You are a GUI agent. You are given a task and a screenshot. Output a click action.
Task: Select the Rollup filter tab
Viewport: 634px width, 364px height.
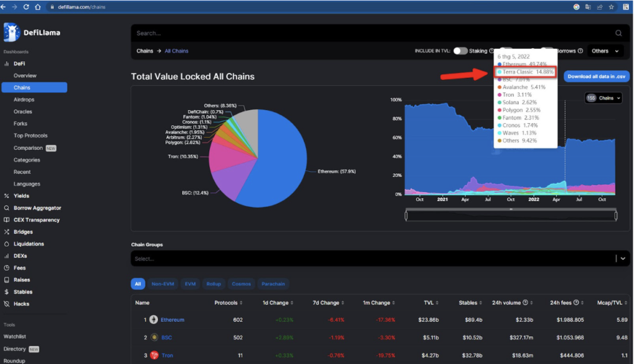(214, 284)
